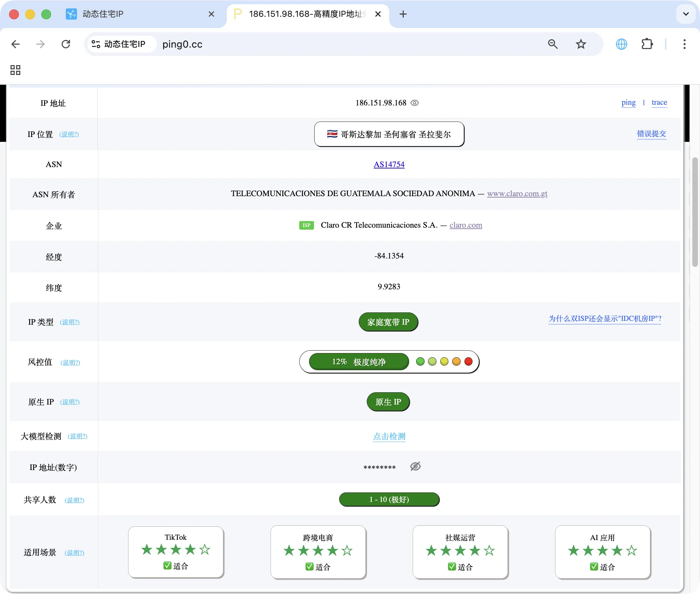700x594 pixels.
Task: Click the TikTok 适合 checkmark
Action: tap(167, 566)
